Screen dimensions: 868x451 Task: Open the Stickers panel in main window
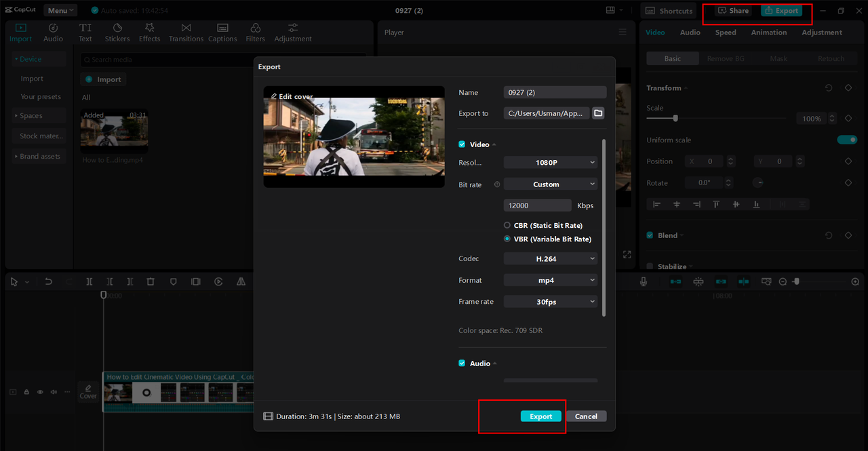click(117, 33)
